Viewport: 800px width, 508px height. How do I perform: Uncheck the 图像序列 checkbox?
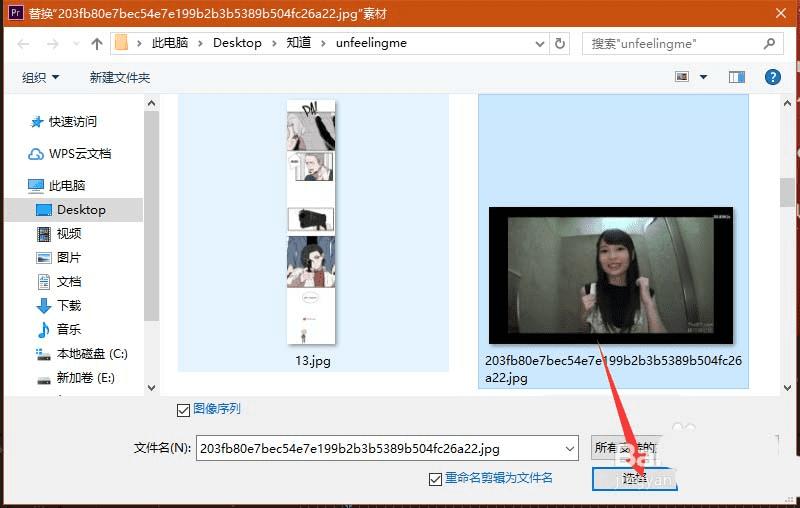pos(183,410)
